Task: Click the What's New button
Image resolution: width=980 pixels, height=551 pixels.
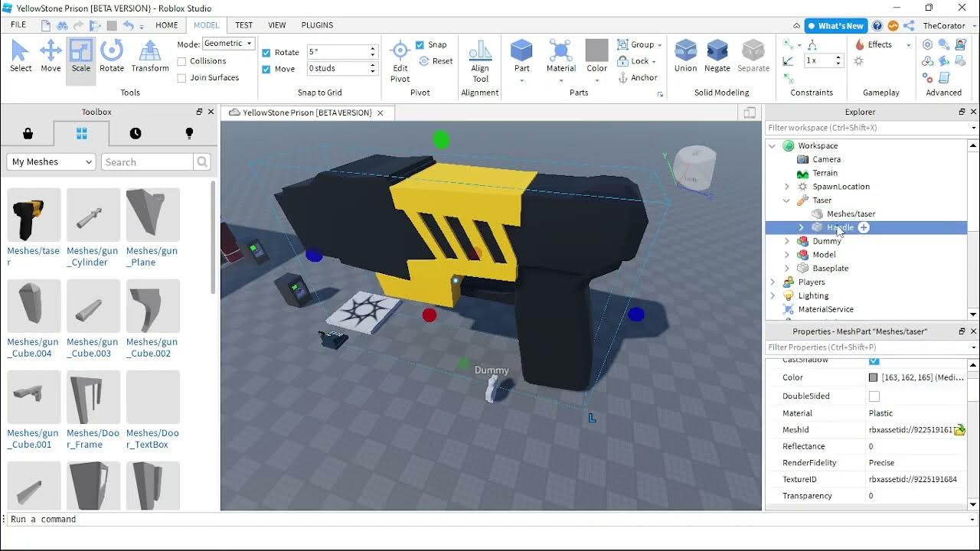Action: pyautogui.click(x=835, y=25)
